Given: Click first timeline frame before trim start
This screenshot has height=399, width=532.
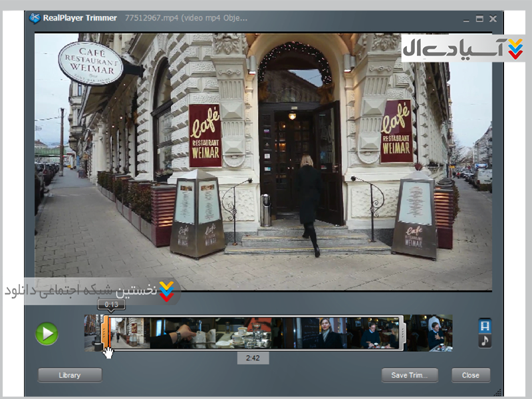Looking at the screenshot, I should click(92, 332).
